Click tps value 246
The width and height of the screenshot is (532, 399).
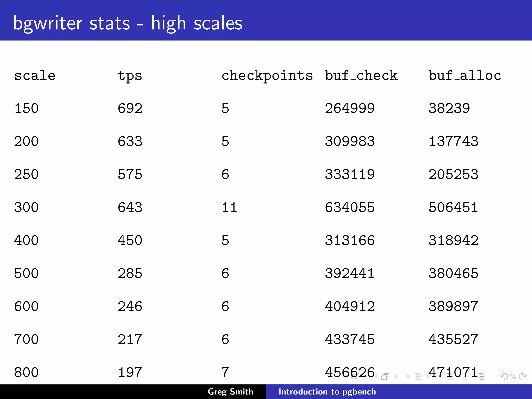(130, 306)
